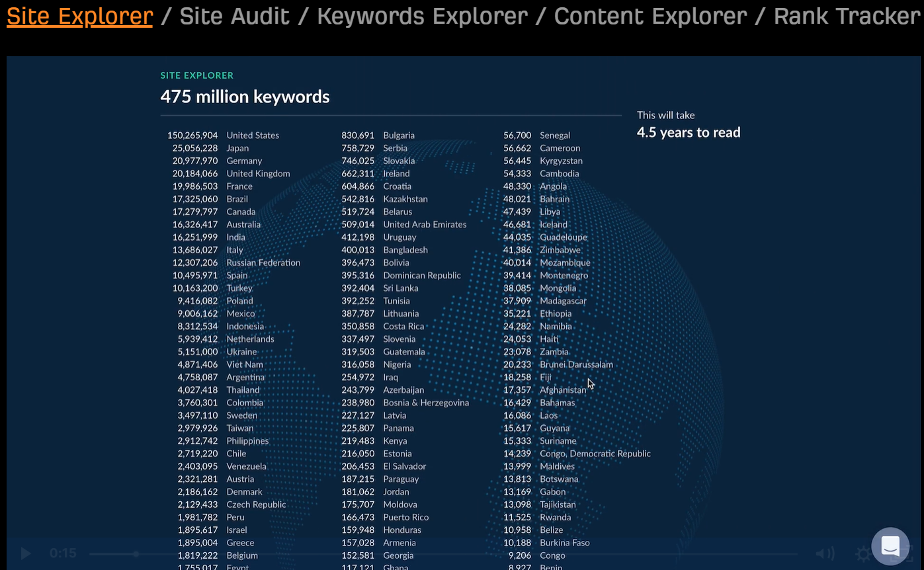The image size is (924, 570).
Task: Select the Kyrgyzstan row
Action: 543,161
